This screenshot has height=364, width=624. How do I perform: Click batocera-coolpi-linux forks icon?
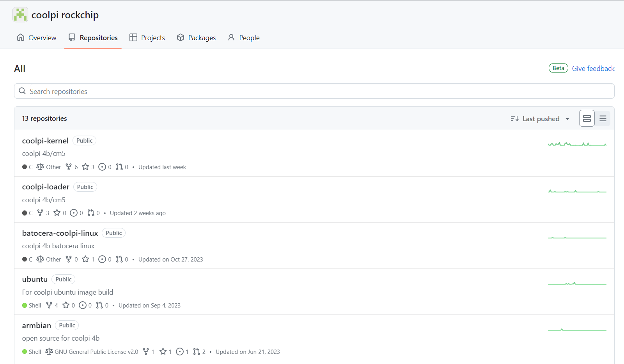69,259
